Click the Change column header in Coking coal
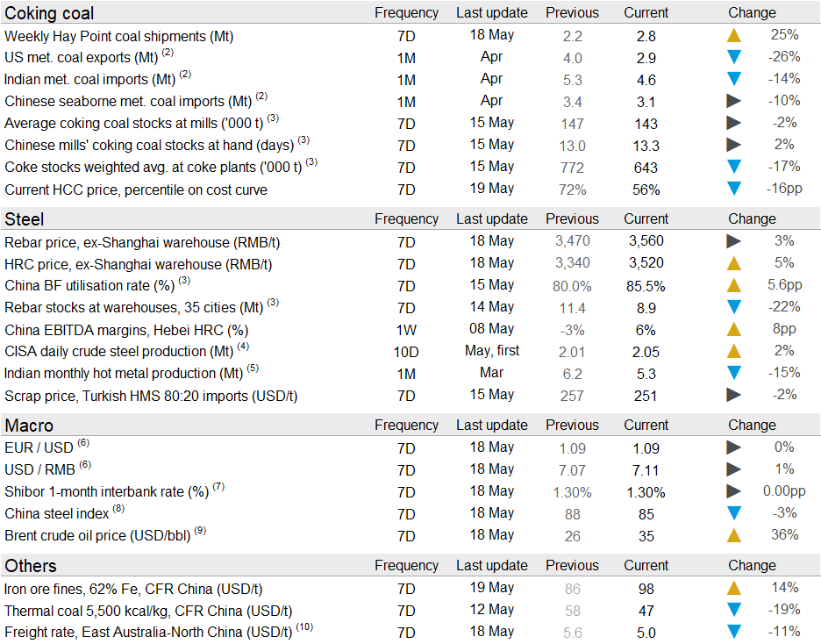 (752, 13)
